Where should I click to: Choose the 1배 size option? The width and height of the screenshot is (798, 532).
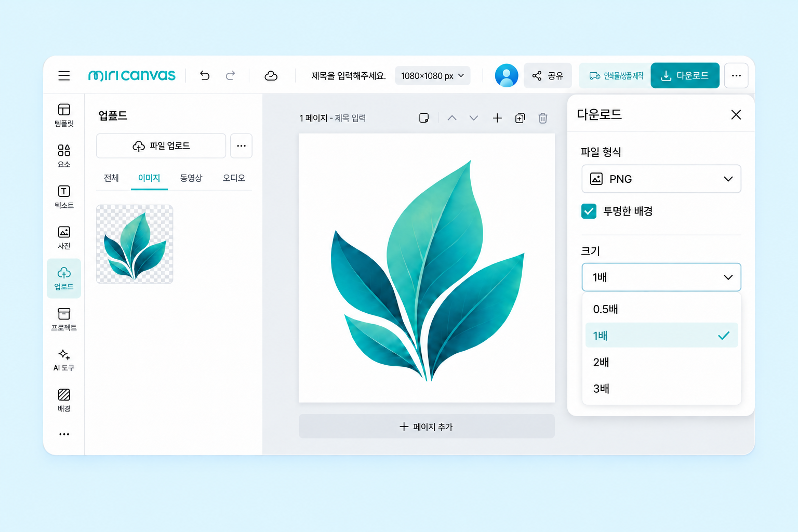click(x=661, y=335)
